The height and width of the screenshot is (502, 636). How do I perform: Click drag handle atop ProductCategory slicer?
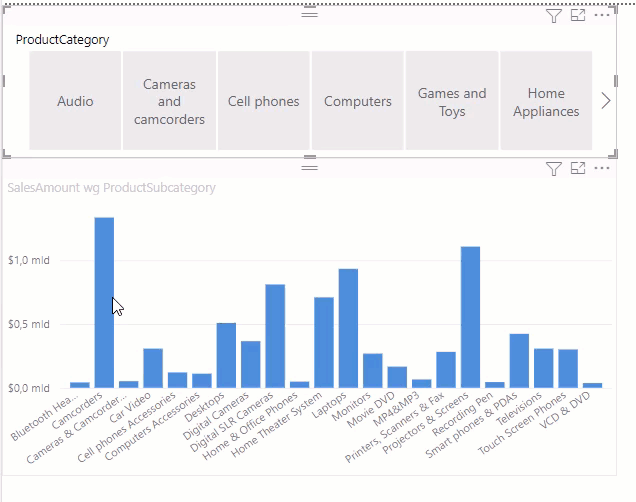(x=309, y=14)
